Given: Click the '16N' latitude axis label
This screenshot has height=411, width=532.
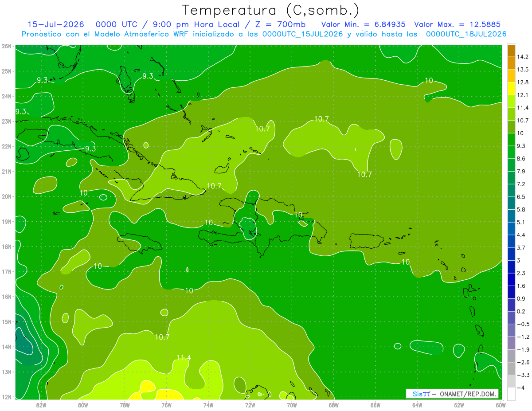Looking at the screenshot, I should [7, 297].
